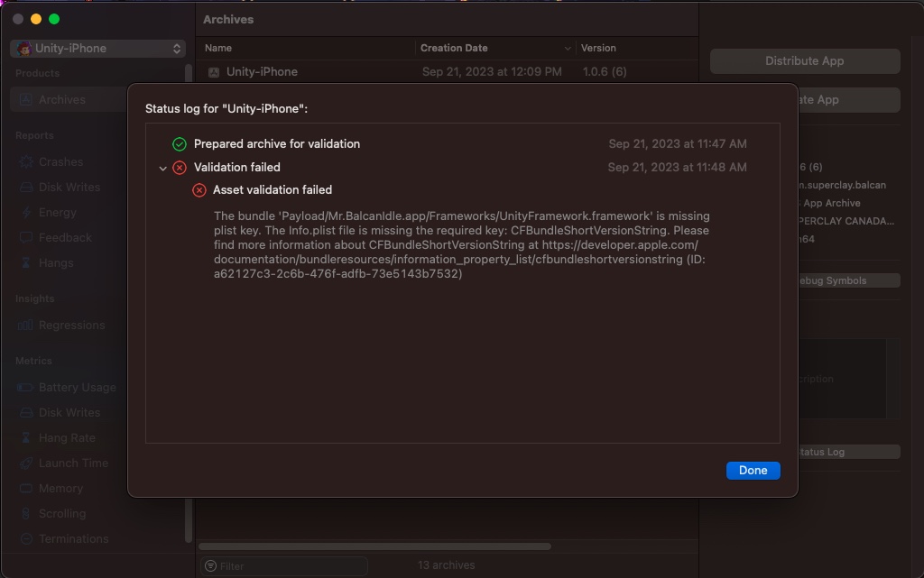Screen dimensions: 924x578
Task: Click the Creation Date sort chevron
Action: coord(568,49)
